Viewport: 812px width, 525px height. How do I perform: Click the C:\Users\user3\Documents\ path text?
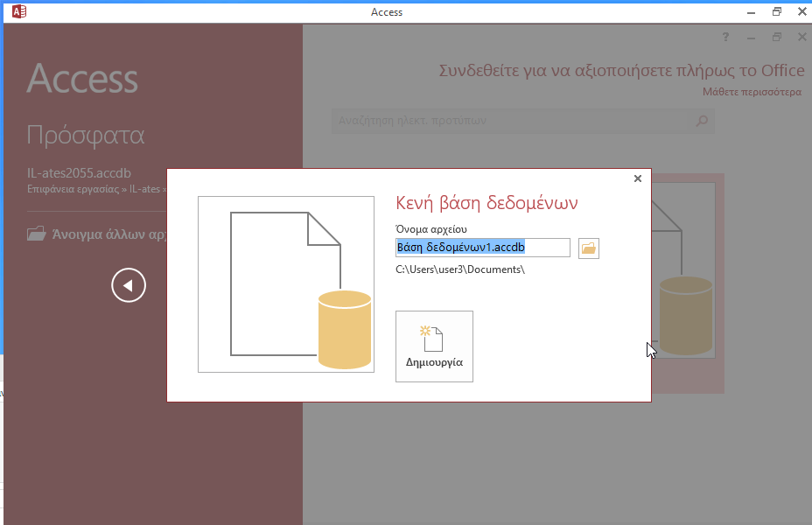[x=460, y=269]
